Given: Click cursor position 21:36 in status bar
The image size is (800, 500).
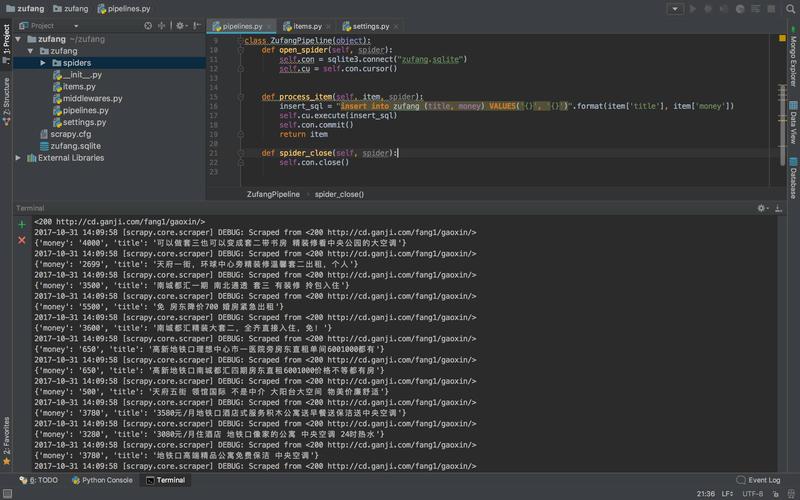Looking at the screenshot, I should point(706,494).
